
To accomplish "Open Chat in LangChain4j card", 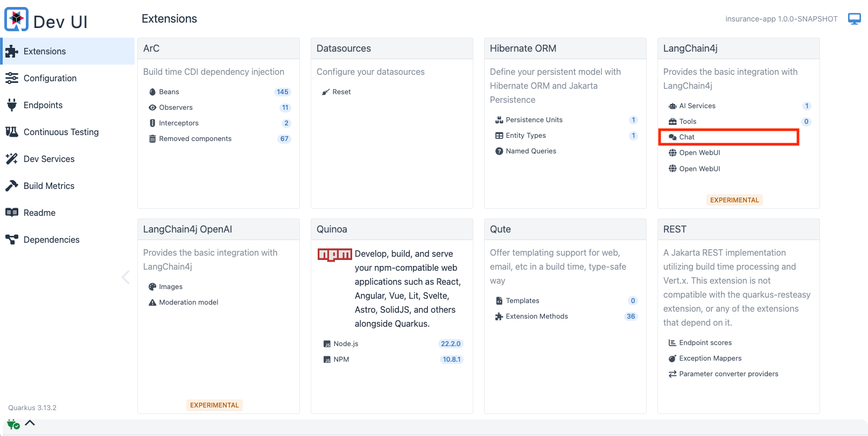I will [x=687, y=137].
